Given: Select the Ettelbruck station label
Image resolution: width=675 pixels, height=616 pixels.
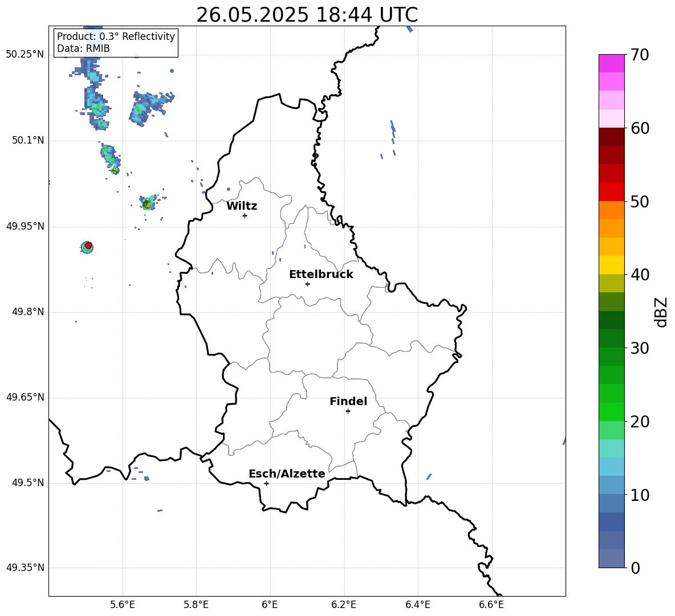Looking at the screenshot, I should (321, 275).
